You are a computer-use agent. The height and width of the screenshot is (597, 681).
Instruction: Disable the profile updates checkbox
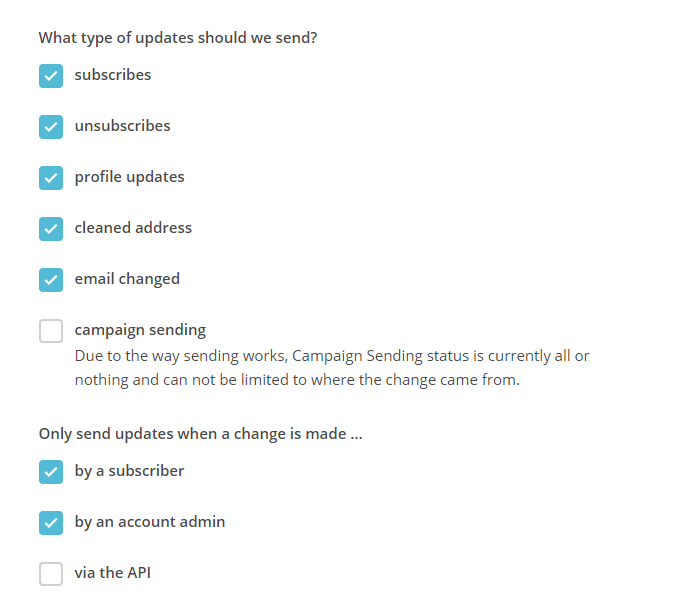[x=51, y=178]
